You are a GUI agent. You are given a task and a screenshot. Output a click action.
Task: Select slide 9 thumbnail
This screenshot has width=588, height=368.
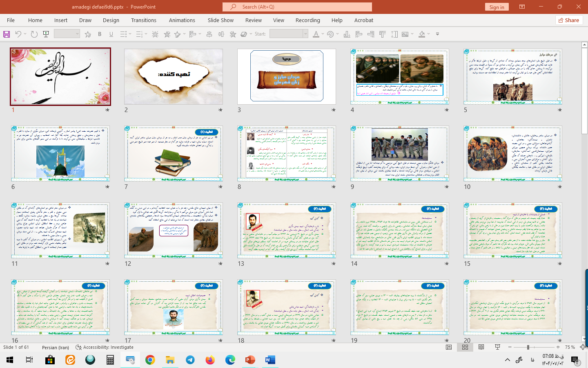399,153
